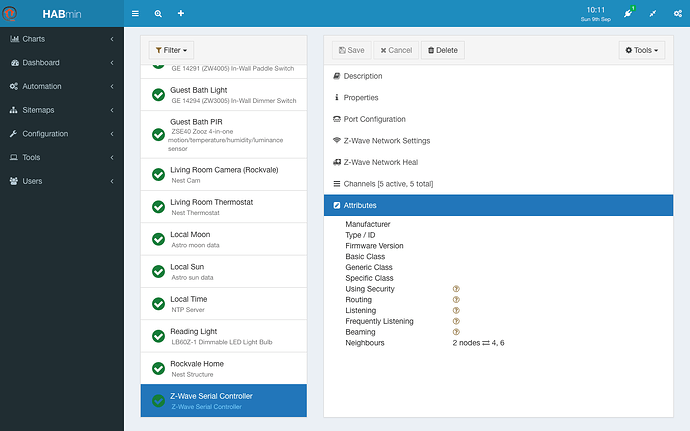Viewport: 690px width, 431px height.
Task: Click the hamburger menu icon in top bar
Action: [x=135, y=14]
